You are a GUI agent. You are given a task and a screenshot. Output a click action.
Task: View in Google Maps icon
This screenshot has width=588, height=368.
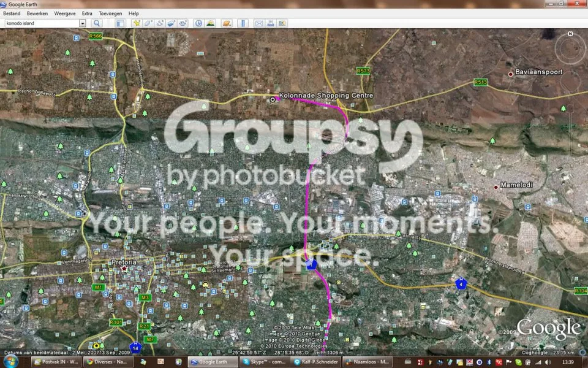pyautogui.click(x=282, y=23)
